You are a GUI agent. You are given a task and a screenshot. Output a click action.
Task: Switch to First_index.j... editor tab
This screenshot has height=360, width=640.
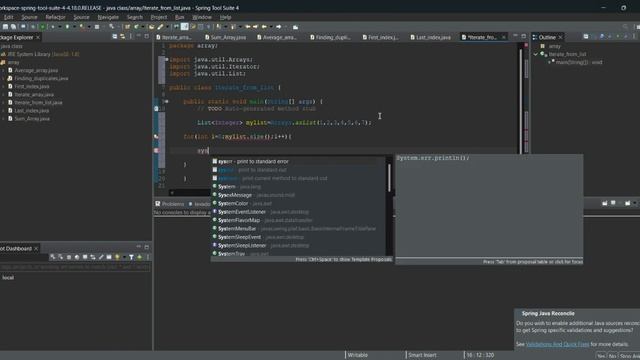coord(381,37)
